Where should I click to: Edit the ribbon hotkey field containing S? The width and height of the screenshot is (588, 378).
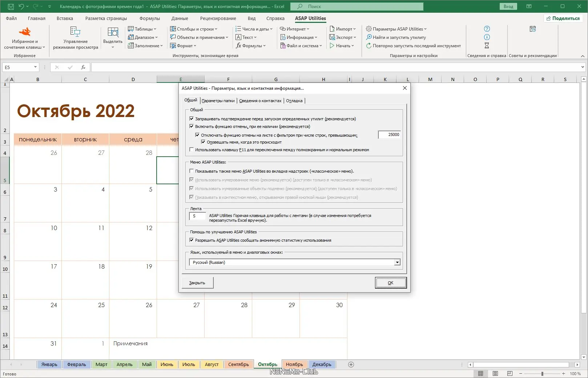(x=197, y=216)
